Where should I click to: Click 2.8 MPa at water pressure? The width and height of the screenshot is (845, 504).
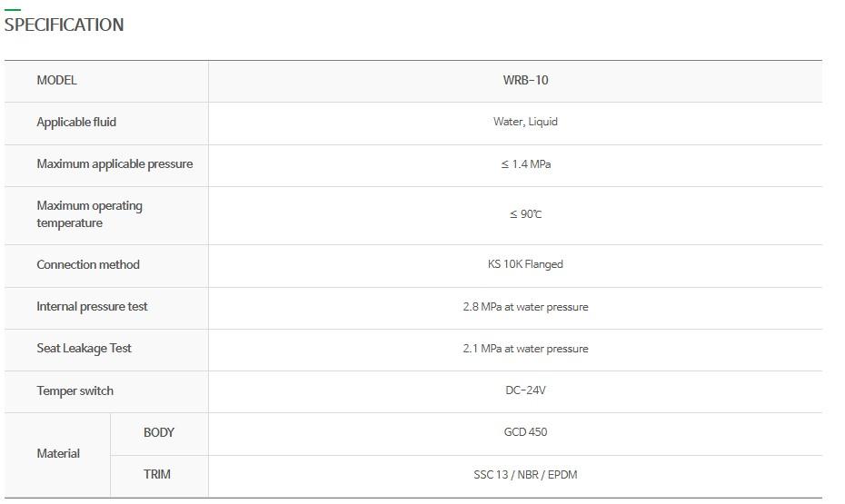525,307
